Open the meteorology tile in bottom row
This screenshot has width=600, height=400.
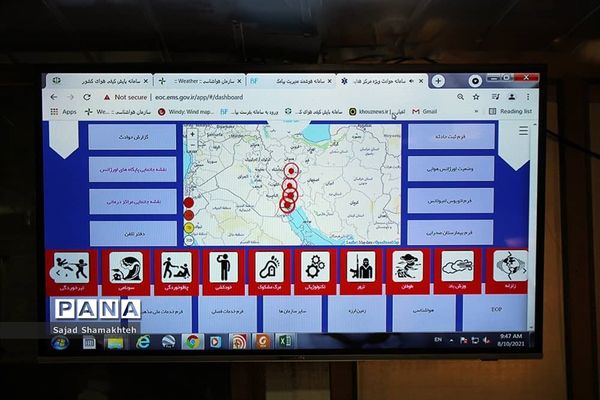coord(424,312)
